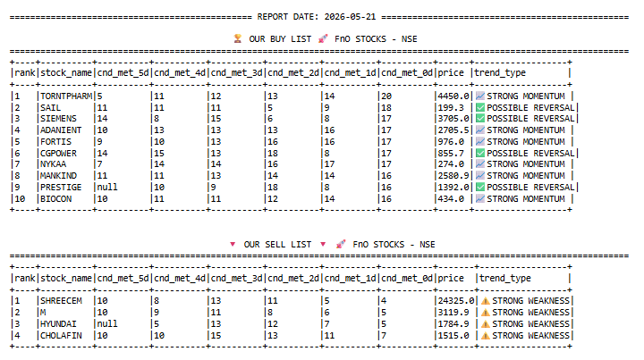Click the price 3119.9
This screenshot has height=360, width=644.
coord(453,312)
